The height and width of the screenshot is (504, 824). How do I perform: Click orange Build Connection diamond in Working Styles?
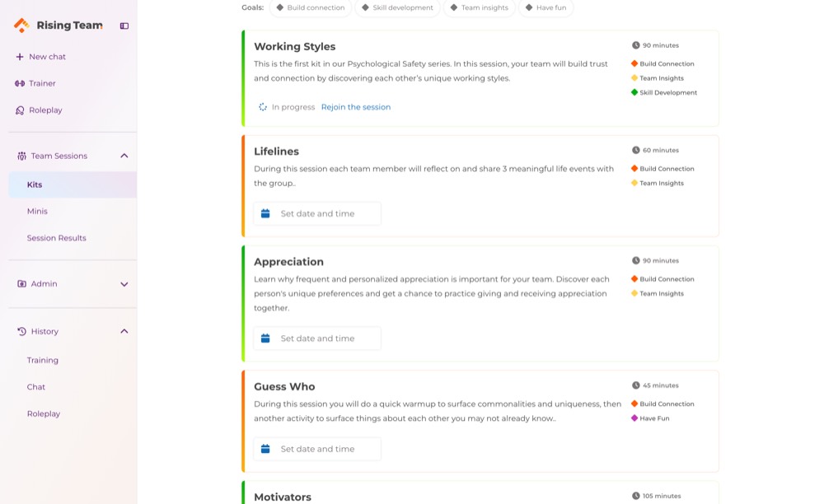click(634, 63)
